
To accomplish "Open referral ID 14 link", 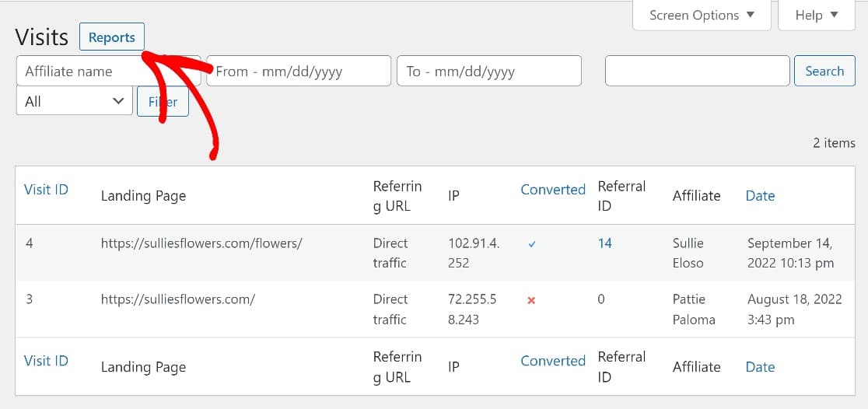I will coord(604,243).
